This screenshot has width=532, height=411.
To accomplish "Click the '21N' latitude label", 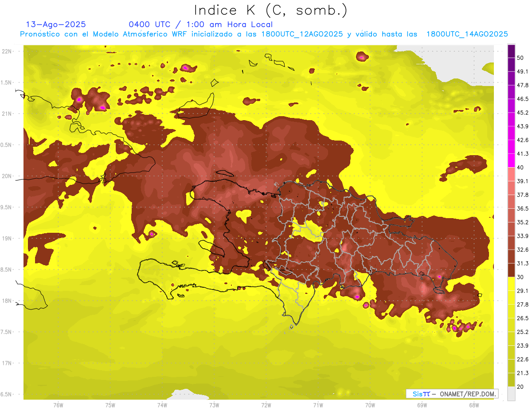I will pyautogui.click(x=7, y=114).
